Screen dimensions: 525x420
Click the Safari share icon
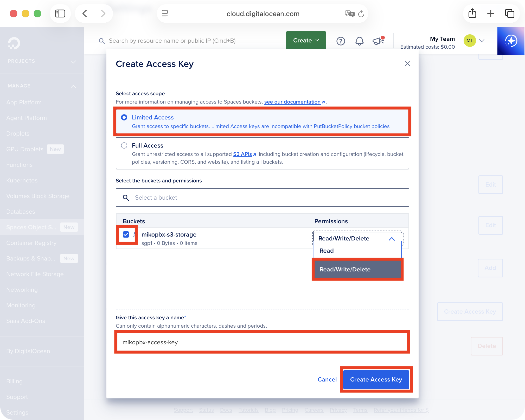click(472, 14)
